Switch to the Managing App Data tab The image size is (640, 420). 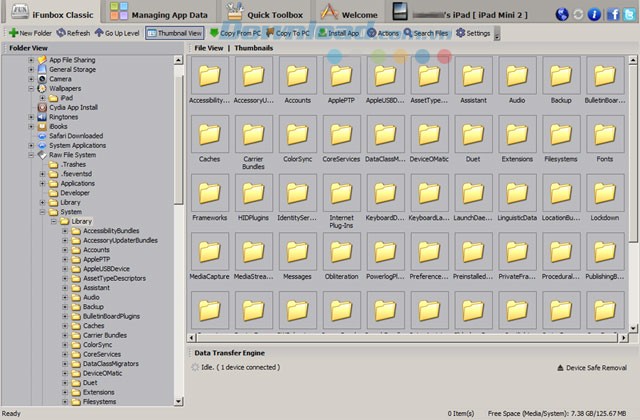point(159,13)
